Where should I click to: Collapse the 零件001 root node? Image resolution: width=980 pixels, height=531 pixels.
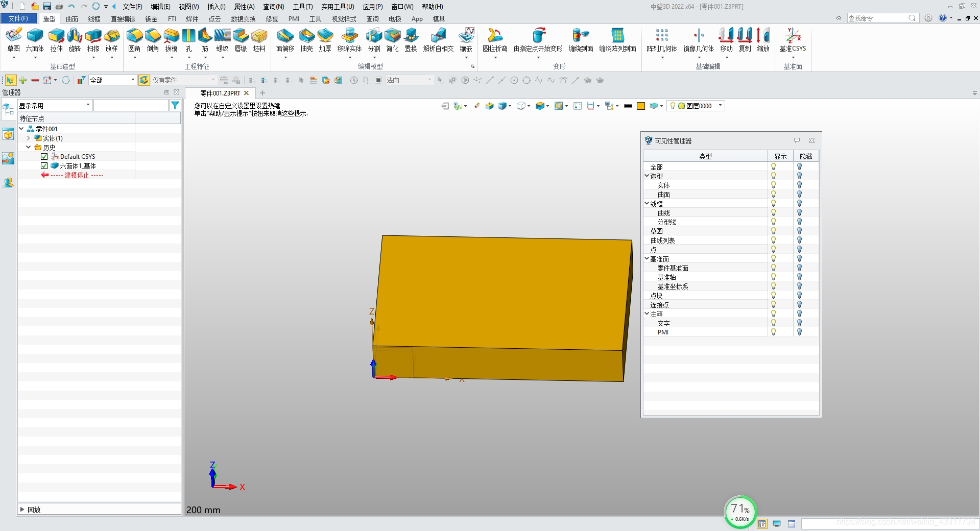tap(21, 129)
